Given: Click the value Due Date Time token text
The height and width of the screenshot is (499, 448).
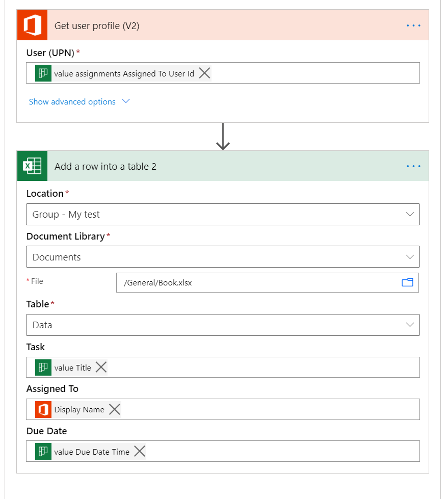Looking at the screenshot, I should coord(92,452).
